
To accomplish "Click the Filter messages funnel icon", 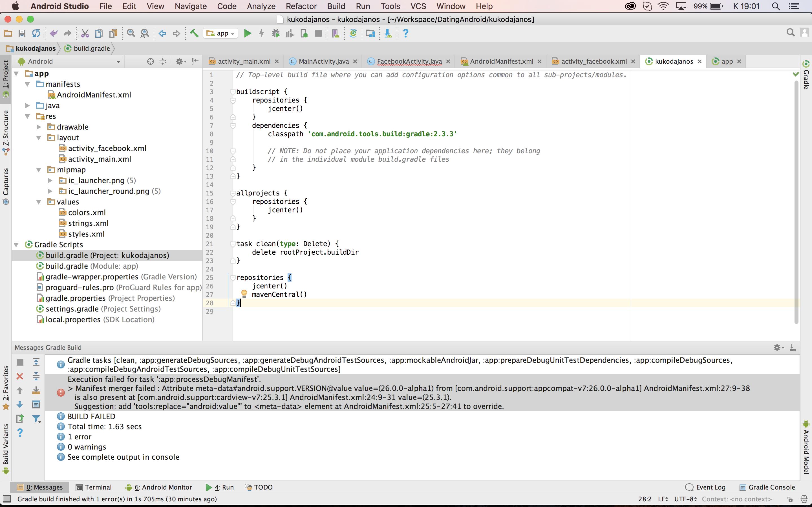I will coord(36,419).
